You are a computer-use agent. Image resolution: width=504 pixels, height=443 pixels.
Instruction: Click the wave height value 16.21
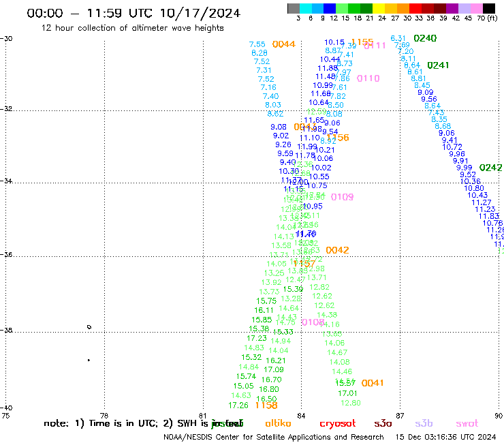[276, 361]
